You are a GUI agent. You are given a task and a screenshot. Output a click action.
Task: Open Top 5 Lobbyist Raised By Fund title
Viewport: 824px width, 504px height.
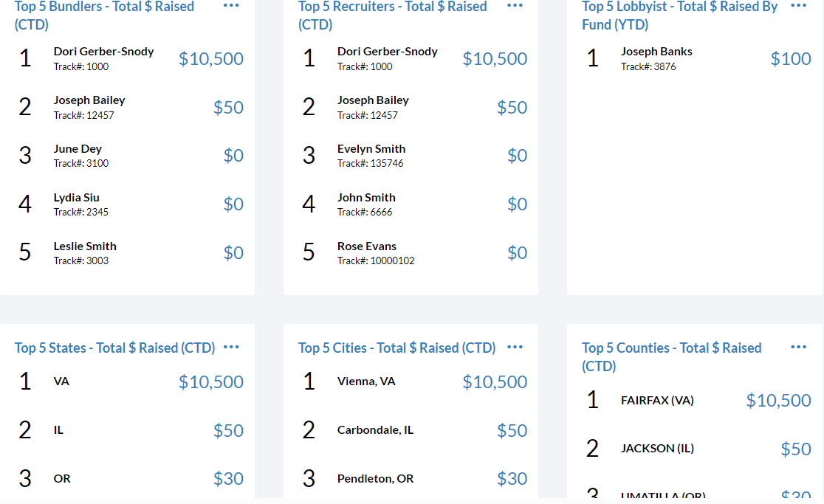[679, 15]
